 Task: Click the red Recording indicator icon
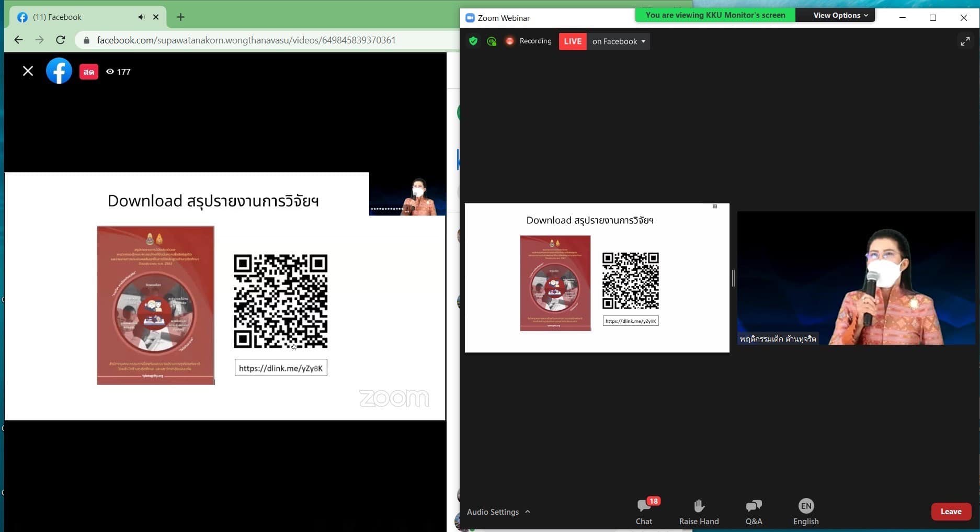(509, 41)
